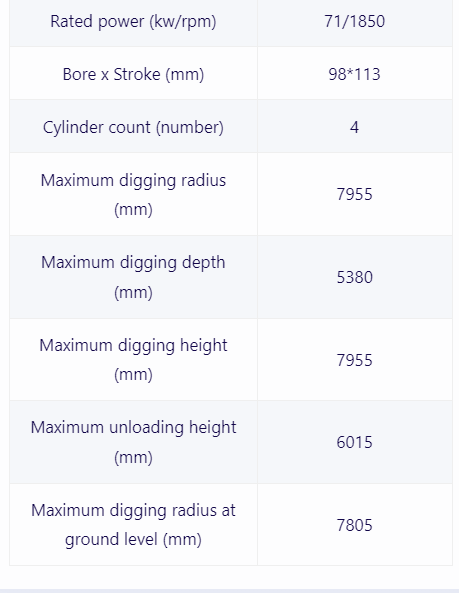Select the 5380 digging depth value
This screenshot has width=459, height=593.
point(354,277)
